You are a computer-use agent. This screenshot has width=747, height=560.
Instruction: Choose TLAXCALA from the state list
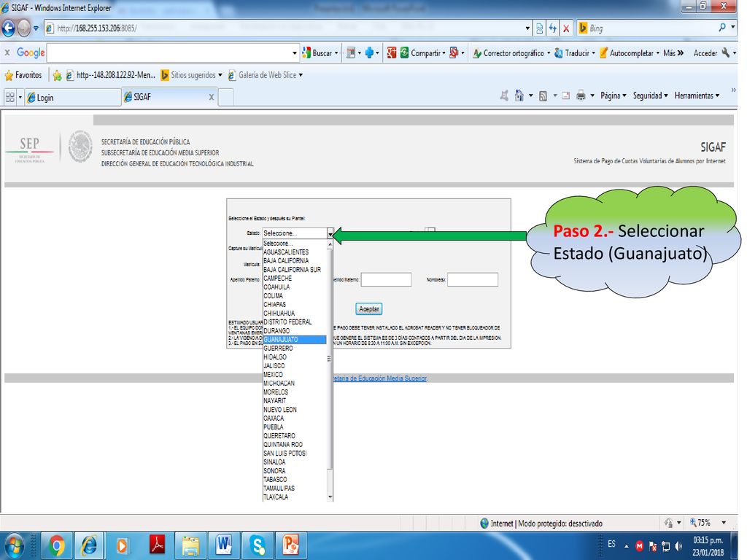(x=295, y=497)
